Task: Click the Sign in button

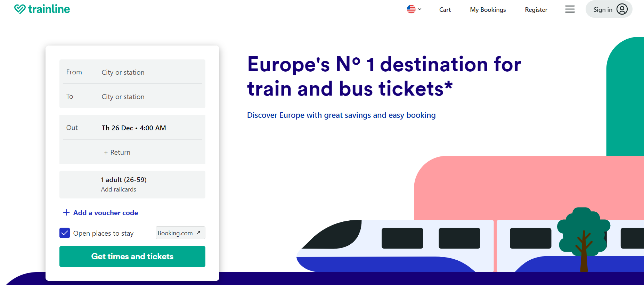Action: 609,9
